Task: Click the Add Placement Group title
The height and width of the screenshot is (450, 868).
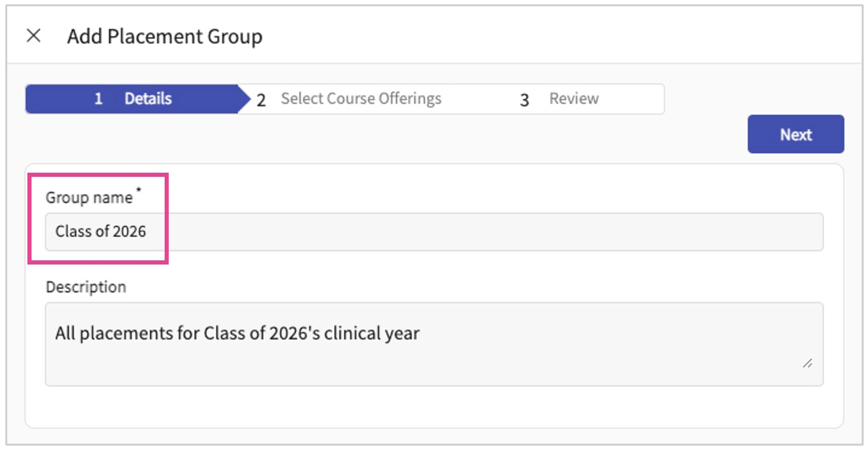Action: (165, 36)
